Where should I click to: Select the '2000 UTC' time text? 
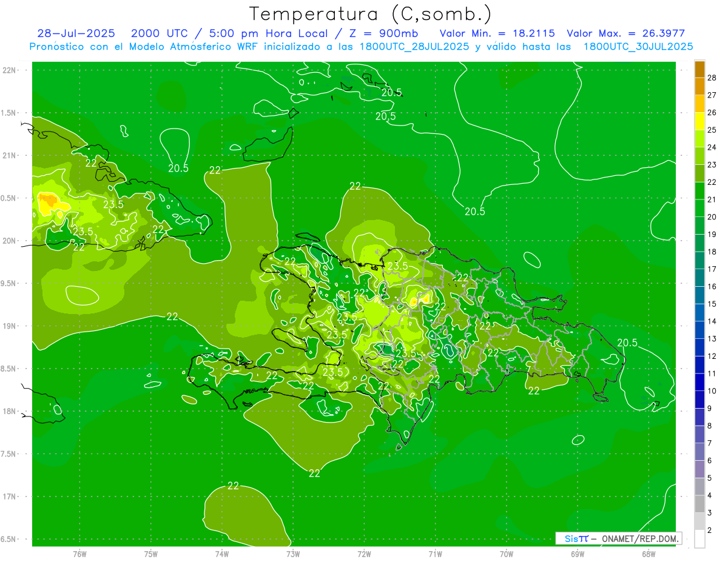tap(160, 34)
